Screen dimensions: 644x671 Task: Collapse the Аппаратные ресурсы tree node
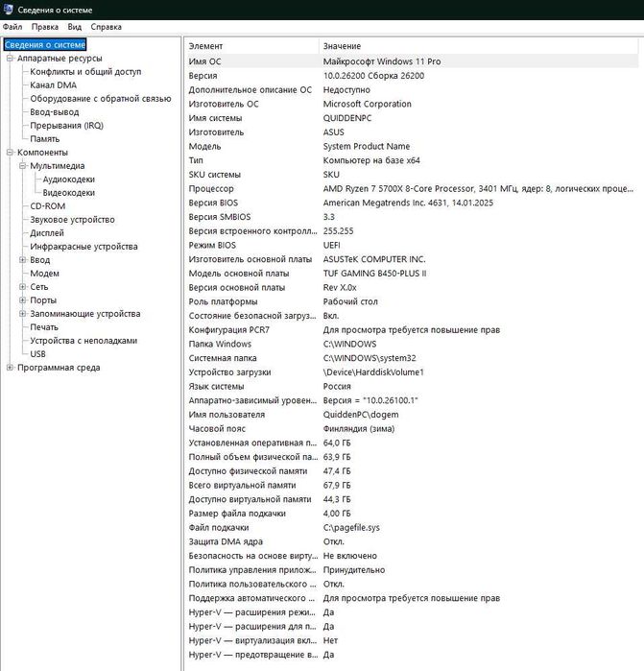tap(10, 59)
